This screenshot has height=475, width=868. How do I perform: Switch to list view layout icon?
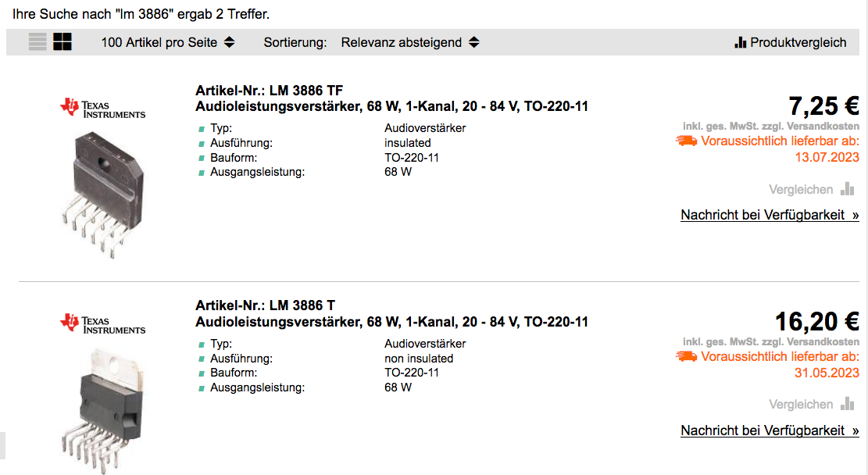coord(38,42)
